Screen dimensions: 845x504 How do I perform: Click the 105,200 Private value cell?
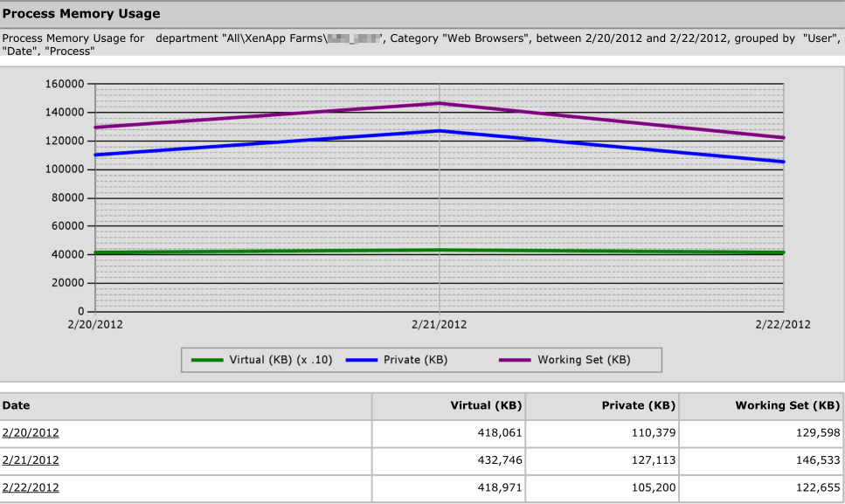pos(602,488)
